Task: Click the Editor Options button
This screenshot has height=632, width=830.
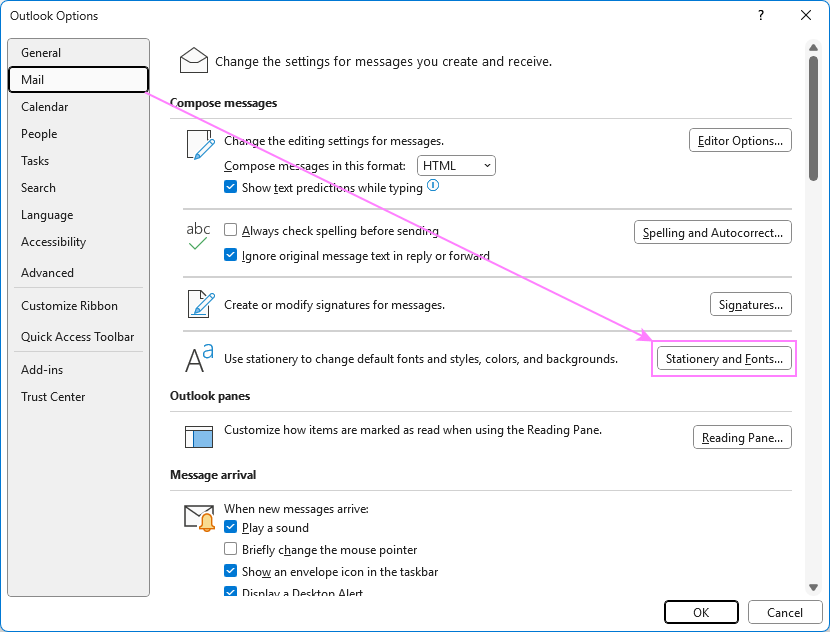Action: tap(740, 140)
